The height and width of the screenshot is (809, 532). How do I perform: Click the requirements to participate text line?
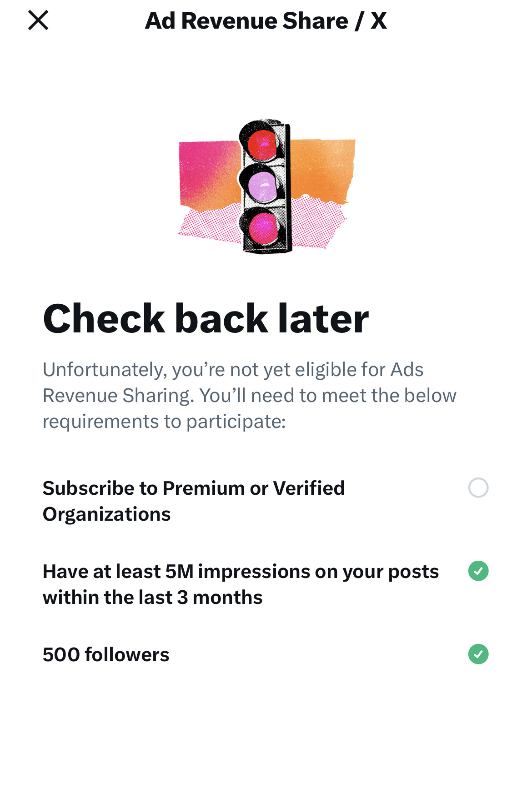pos(164,422)
